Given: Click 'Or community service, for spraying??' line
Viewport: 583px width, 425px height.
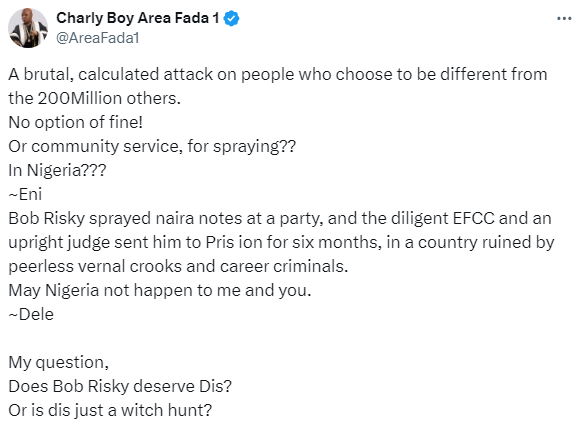Looking at the screenshot, I should 152,147.
